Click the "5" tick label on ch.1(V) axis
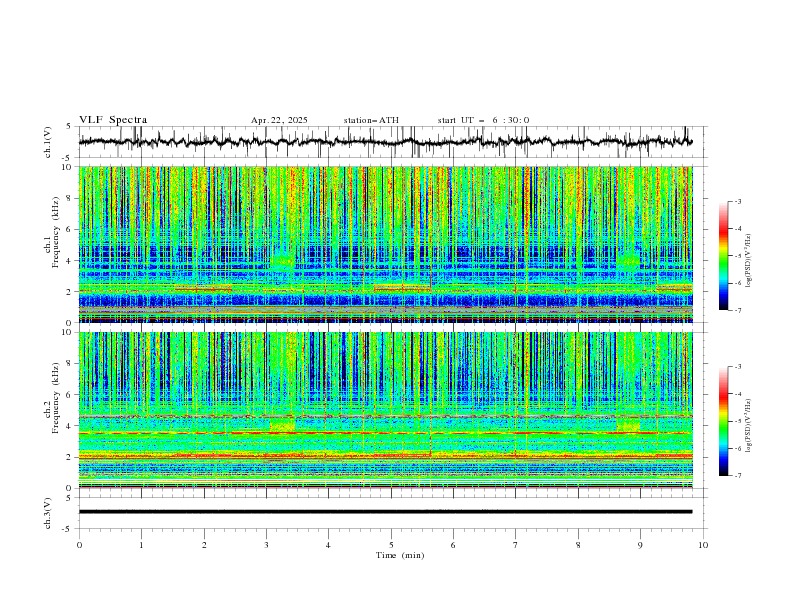Screen dimensions: 792x612 tap(69, 127)
